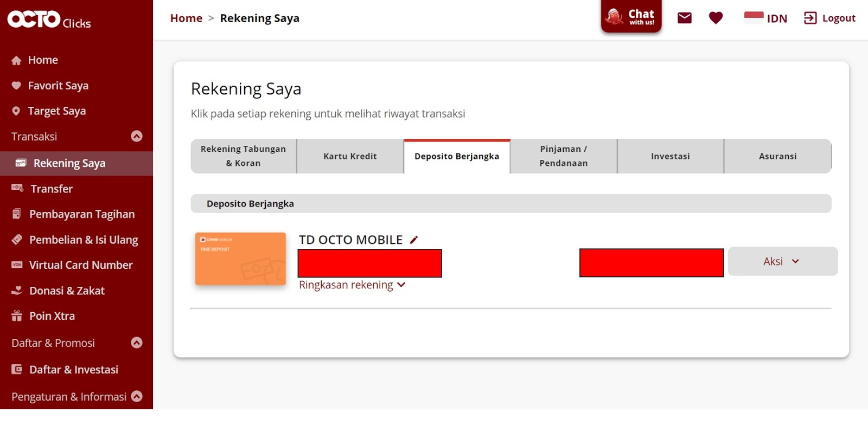Open the mail inbox envelope icon
Image resolution: width=868 pixels, height=432 pixels.
pos(685,18)
